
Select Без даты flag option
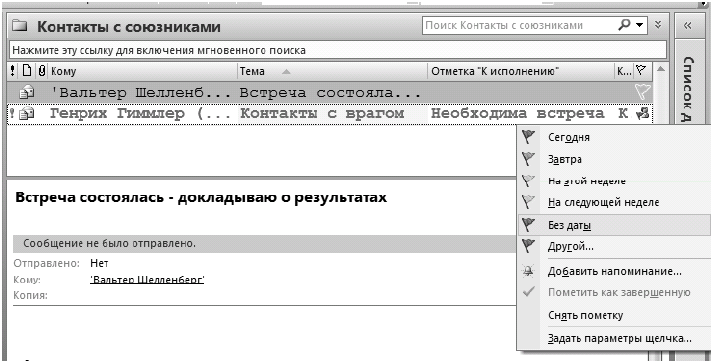pyautogui.click(x=614, y=225)
